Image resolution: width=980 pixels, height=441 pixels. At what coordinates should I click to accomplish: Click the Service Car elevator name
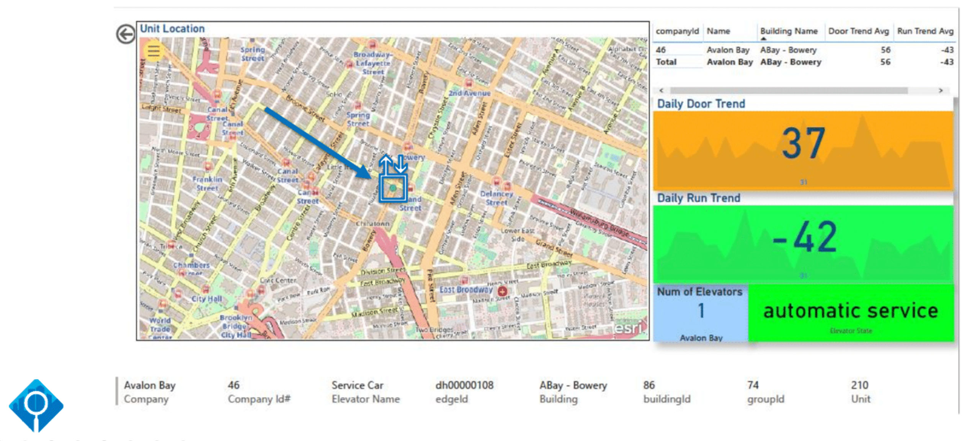point(357,385)
